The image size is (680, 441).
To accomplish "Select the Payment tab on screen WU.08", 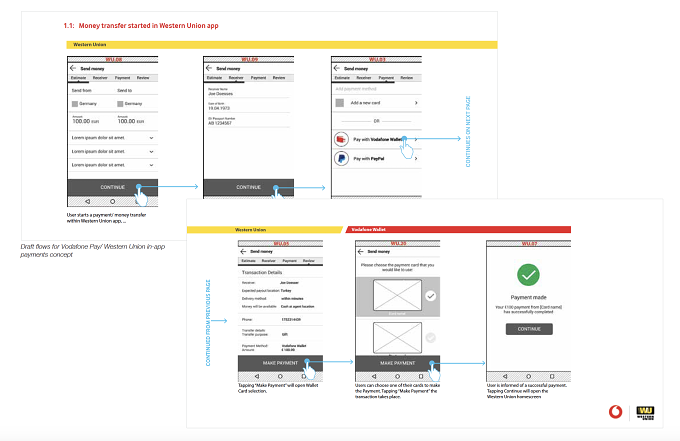I will pyautogui.click(x=122, y=78).
